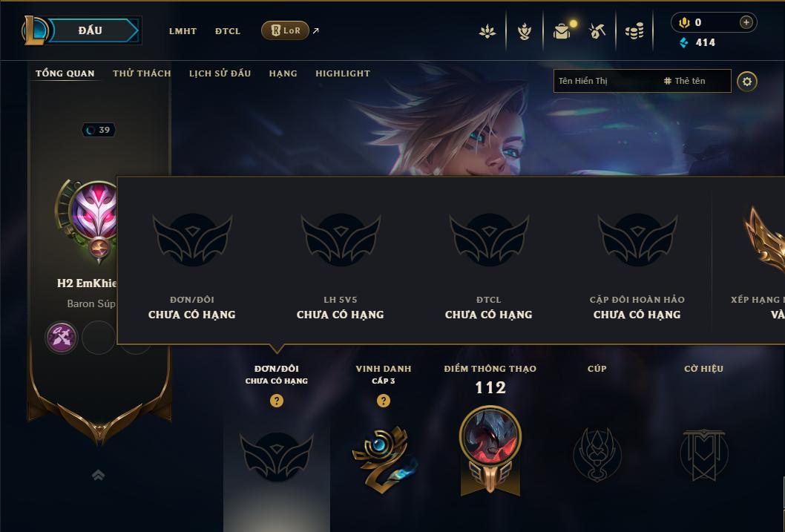Switch to the THỬ THÁCH tab

point(142,73)
